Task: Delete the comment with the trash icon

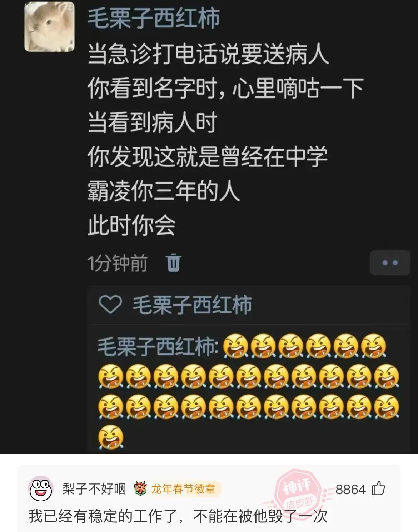Action: (174, 262)
